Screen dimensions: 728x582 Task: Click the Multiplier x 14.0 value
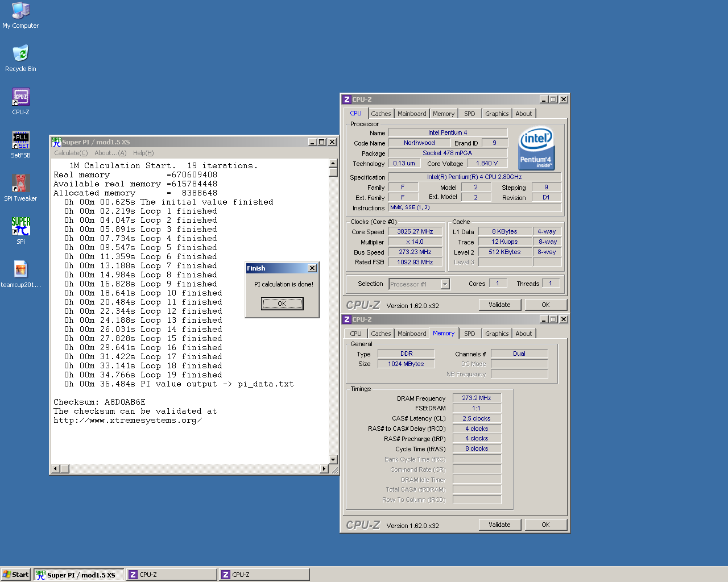coord(415,242)
